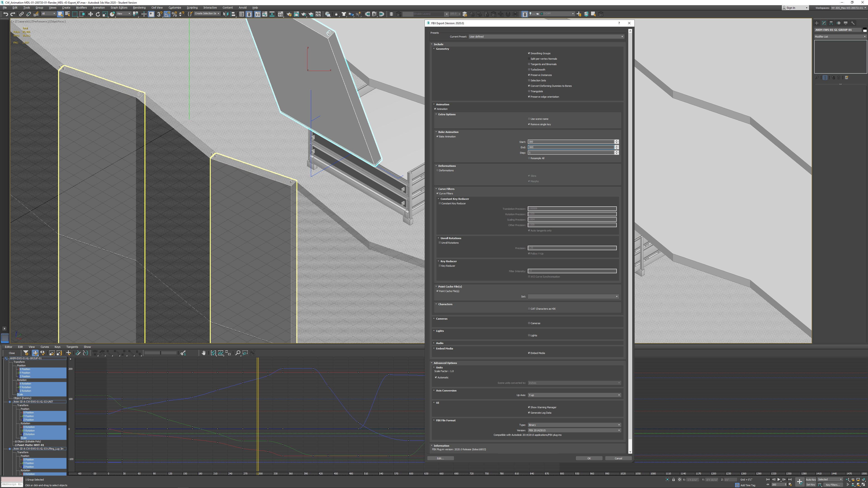
Task: Open the FBX Version dropdown
Action: click(574, 430)
